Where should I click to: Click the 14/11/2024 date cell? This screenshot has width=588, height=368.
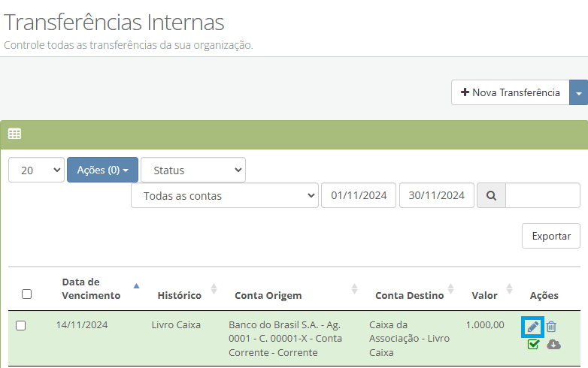[x=82, y=324]
